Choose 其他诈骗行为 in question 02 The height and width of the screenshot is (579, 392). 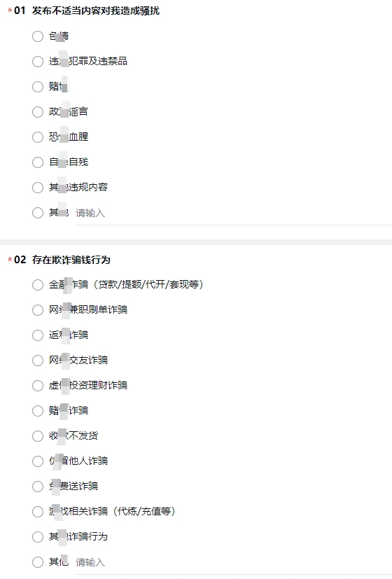coord(38,537)
